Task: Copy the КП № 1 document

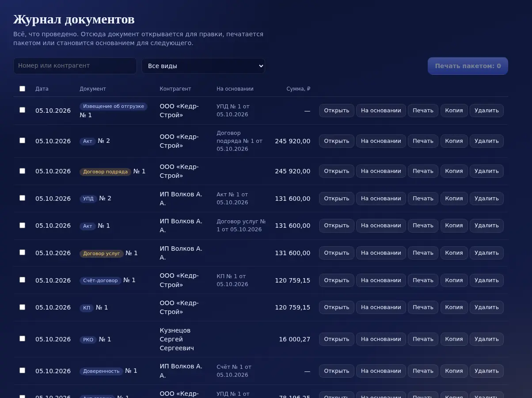Action: [x=454, y=307]
